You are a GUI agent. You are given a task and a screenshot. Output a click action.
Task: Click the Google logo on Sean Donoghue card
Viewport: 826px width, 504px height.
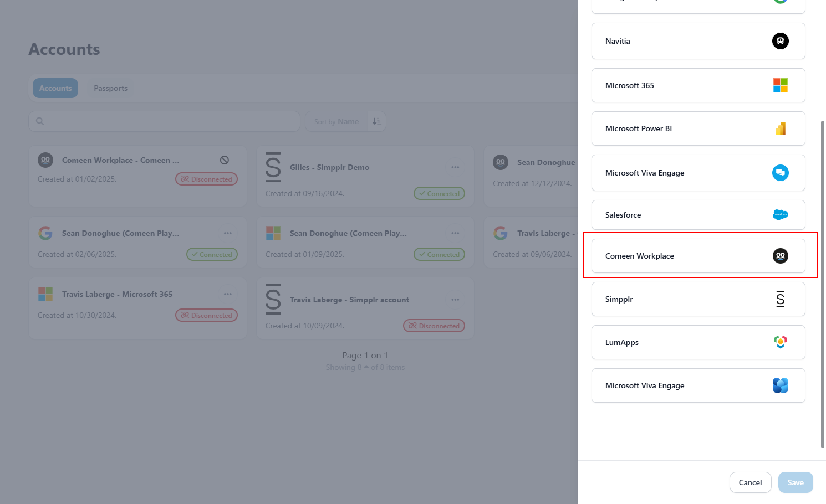45,233
